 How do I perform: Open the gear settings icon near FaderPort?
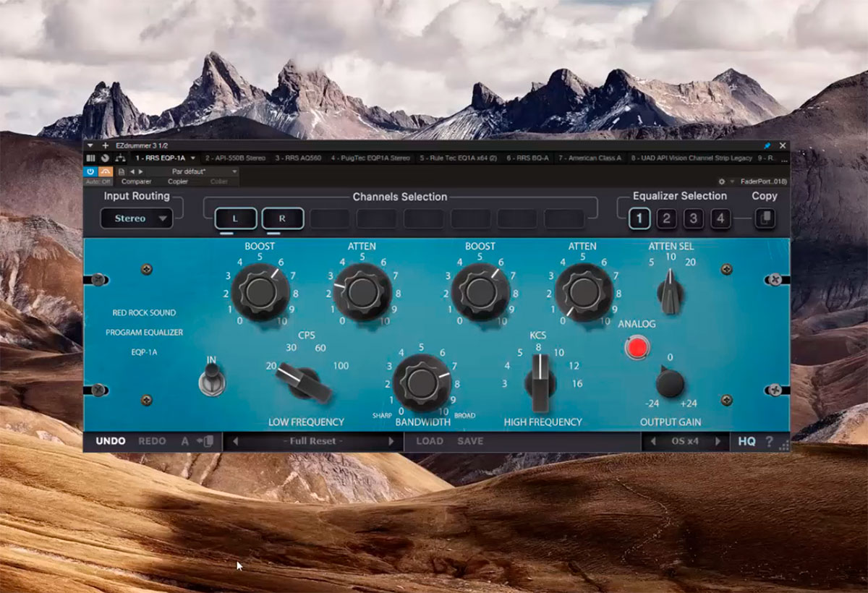721,182
